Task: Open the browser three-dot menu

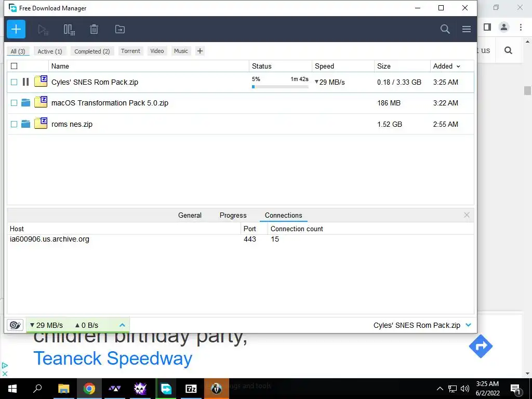Action: [x=521, y=27]
